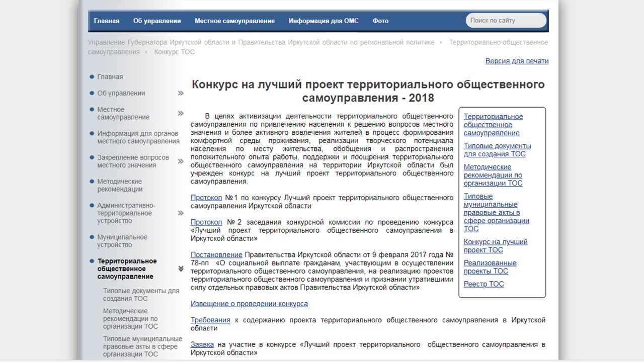Select Местное самоуправление in left sidebar
The width and height of the screenshot is (644, 362).
[123, 113]
